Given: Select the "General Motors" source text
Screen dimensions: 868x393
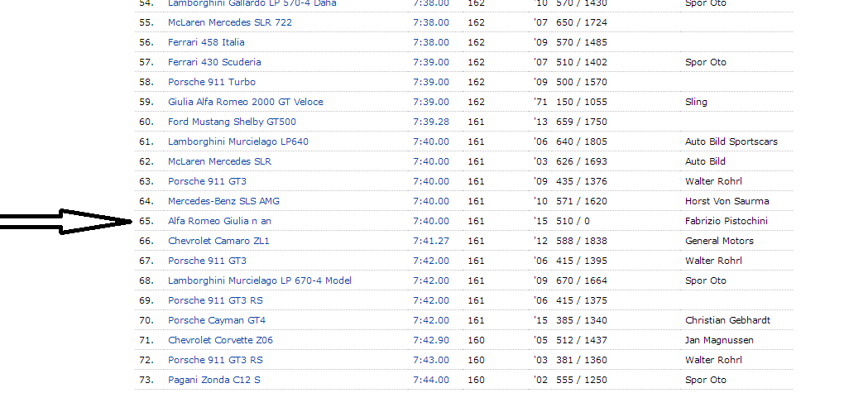Looking at the screenshot, I should coord(719,242).
